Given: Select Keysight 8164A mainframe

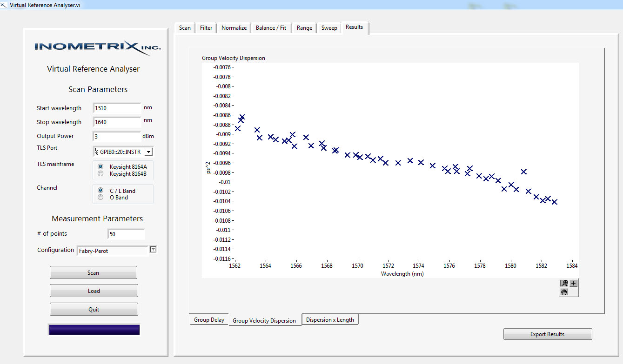Looking at the screenshot, I should 100,166.
